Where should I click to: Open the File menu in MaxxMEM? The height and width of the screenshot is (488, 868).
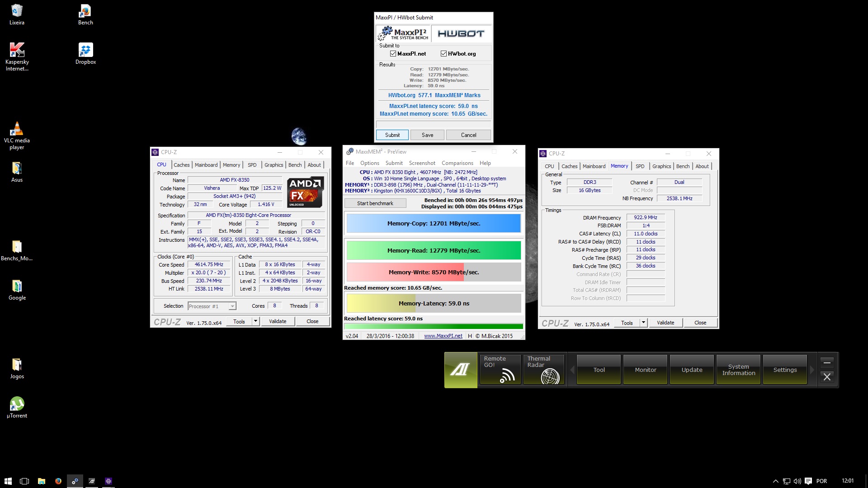(x=350, y=163)
